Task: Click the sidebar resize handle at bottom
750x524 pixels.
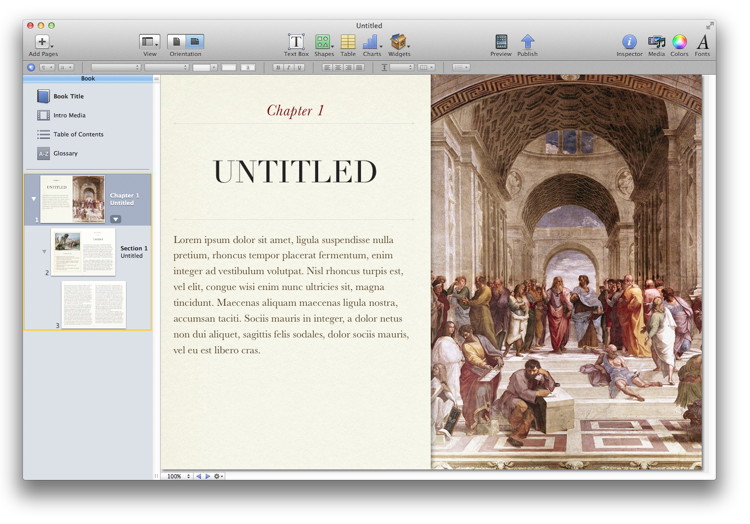Action: click(x=156, y=476)
